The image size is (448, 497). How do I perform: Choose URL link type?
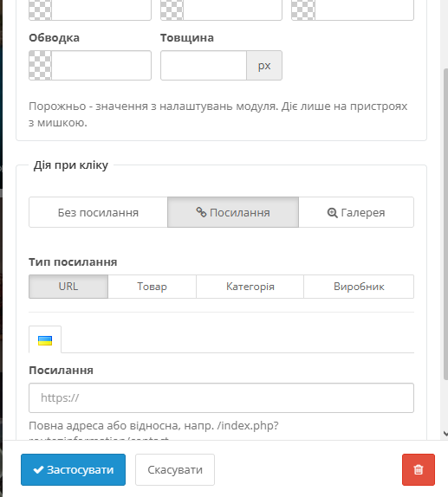(x=68, y=287)
